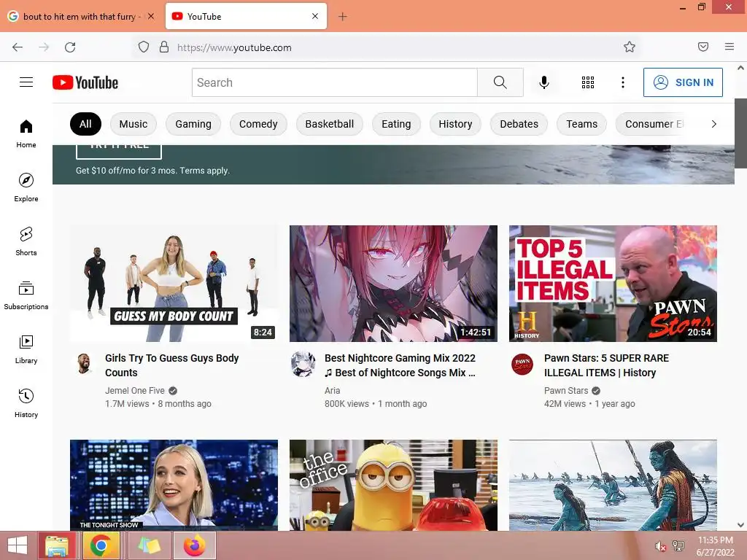
Task: Open YouTube settings three-dot menu
Action: (x=623, y=82)
